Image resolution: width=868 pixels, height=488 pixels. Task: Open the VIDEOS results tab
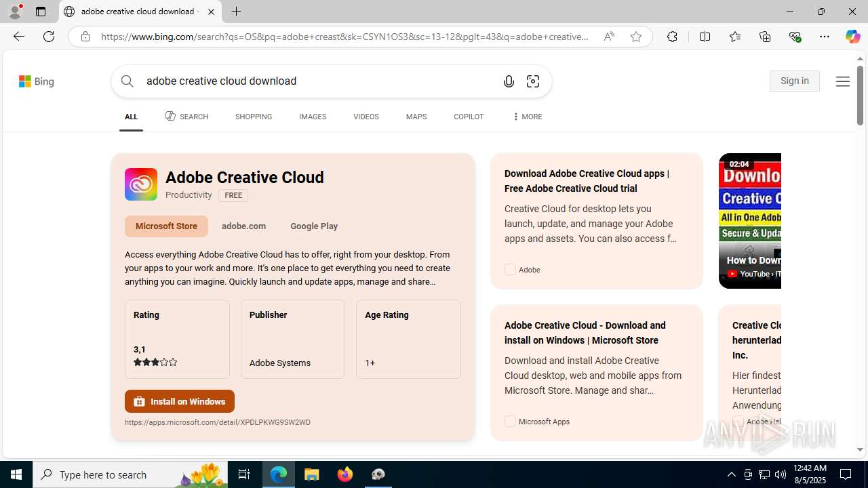(366, 117)
